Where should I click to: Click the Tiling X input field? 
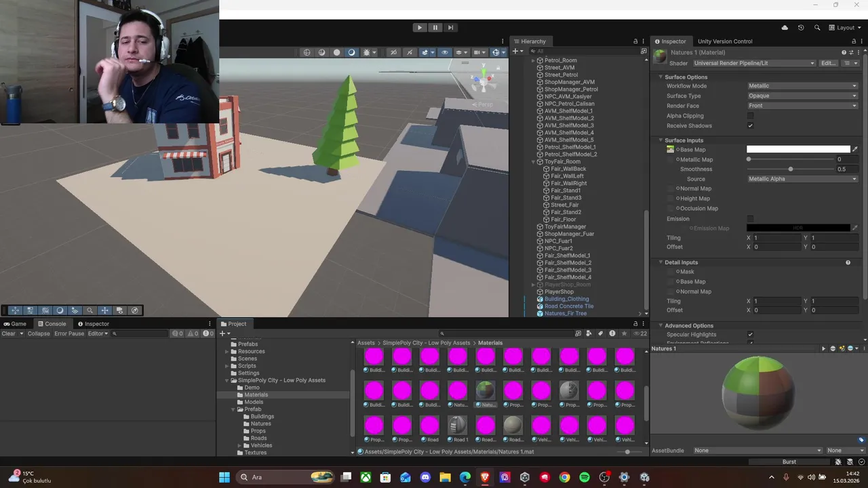(776, 238)
